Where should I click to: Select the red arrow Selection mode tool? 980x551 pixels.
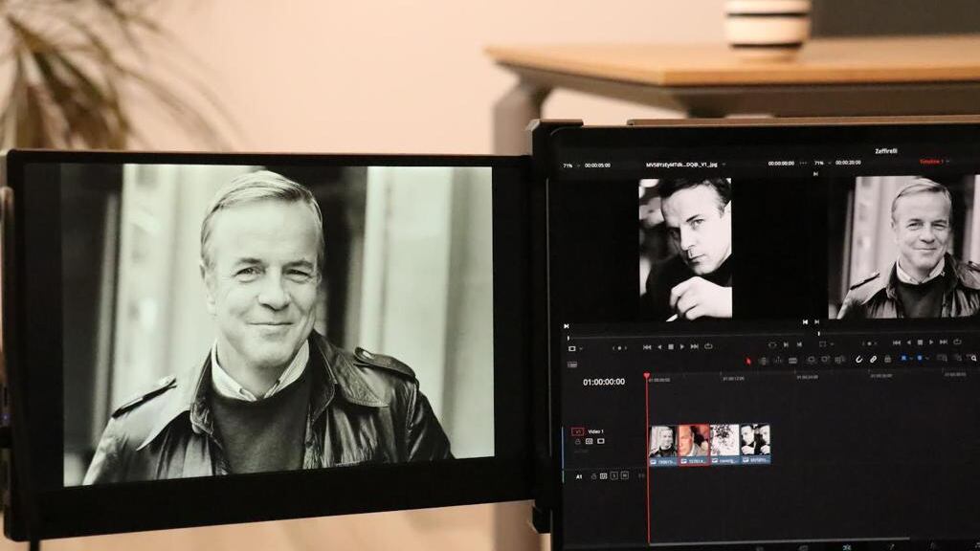pyautogui.click(x=748, y=361)
